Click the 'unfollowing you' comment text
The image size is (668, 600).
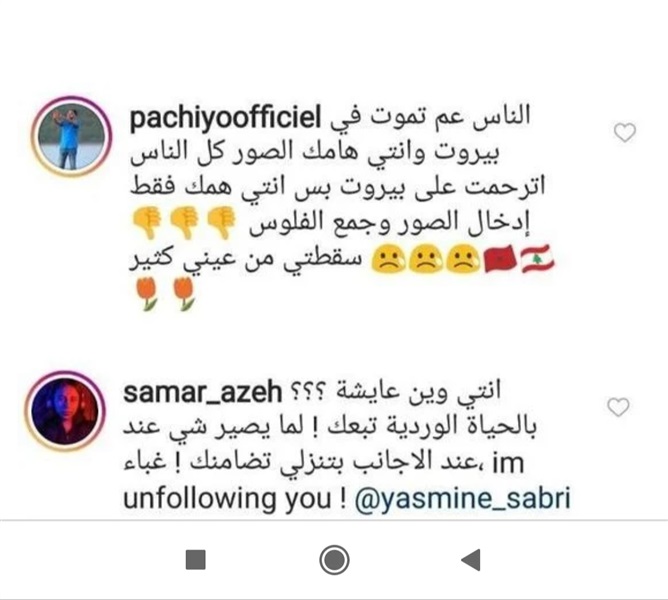(227, 497)
